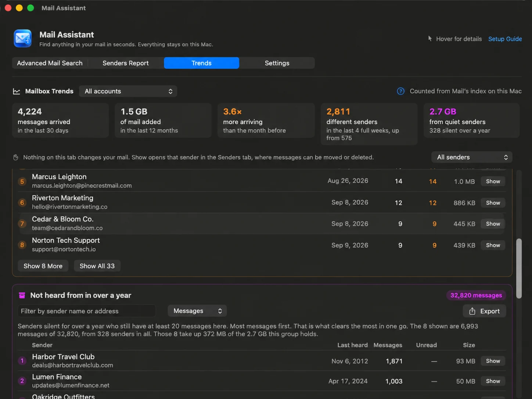Click the archive box icon by Not heard from
Image resolution: width=532 pixels, height=399 pixels.
tap(22, 295)
